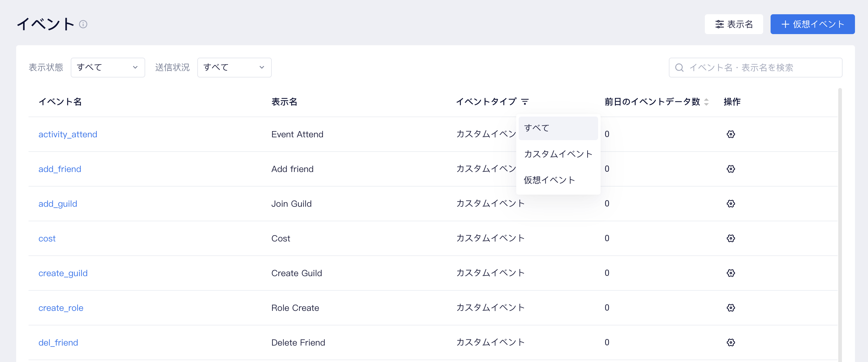Image resolution: width=868 pixels, height=362 pixels.
Task: Open settings gear for create_role row
Action: pyautogui.click(x=731, y=307)
